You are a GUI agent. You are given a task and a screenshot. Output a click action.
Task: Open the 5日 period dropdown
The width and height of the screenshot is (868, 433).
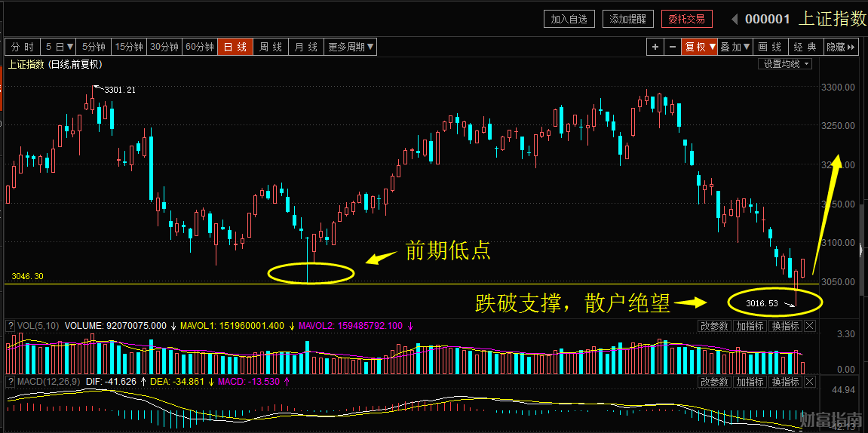click(60, 47)
